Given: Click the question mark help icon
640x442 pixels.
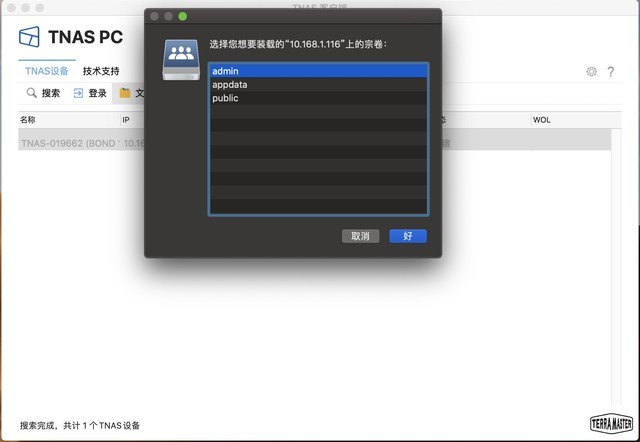Looking at the screenshot, I should [611, 72].
